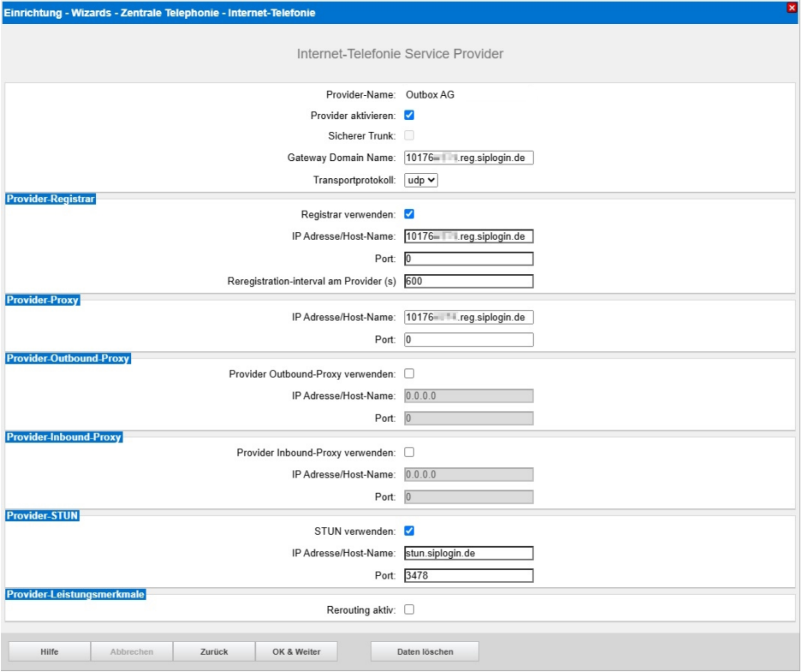Select the Provider-Proxy Port field
This screenshot has width=802, height=672.
[x=468, y=339]
